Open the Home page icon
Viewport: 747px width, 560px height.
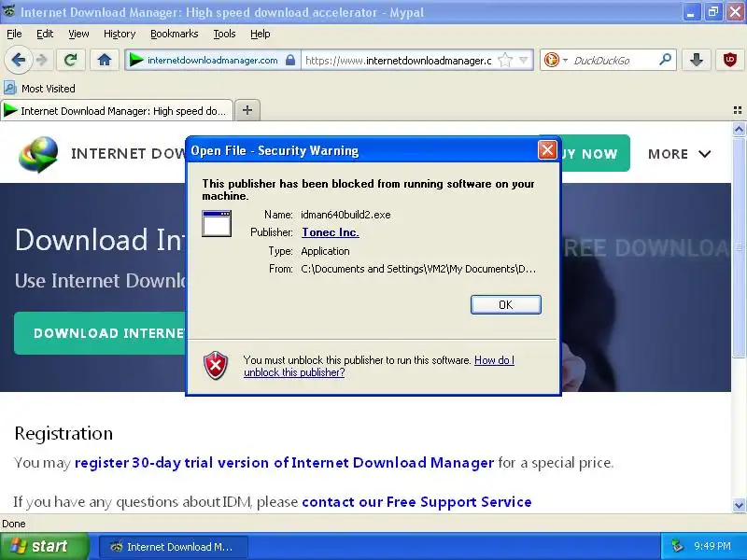click(105, 60)
